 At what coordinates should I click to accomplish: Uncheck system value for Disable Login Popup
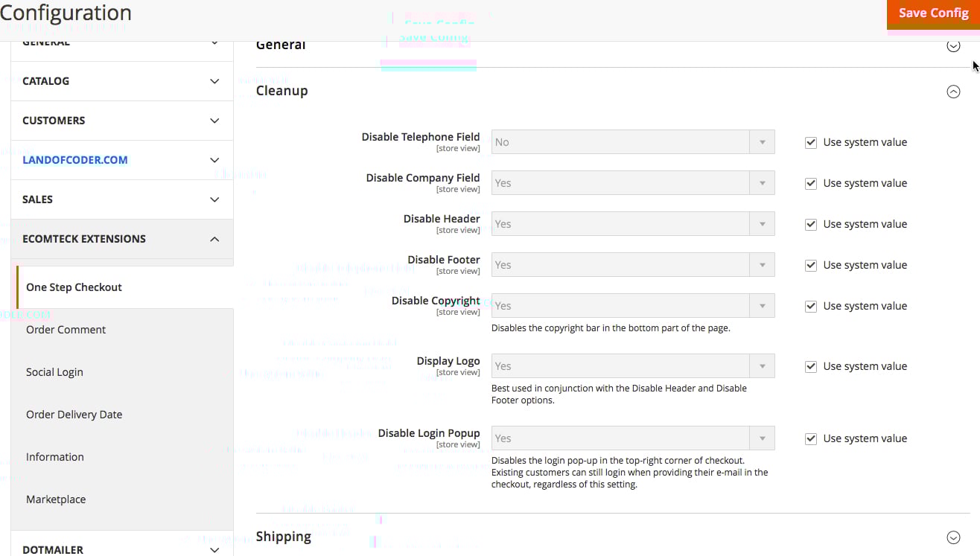[x=811, y=438]
